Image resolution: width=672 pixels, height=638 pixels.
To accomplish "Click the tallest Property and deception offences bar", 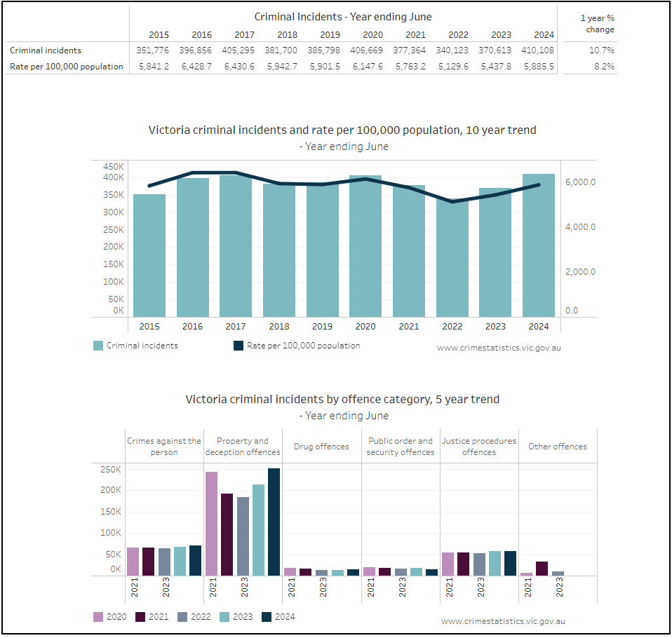I will [x=274, y=522].
